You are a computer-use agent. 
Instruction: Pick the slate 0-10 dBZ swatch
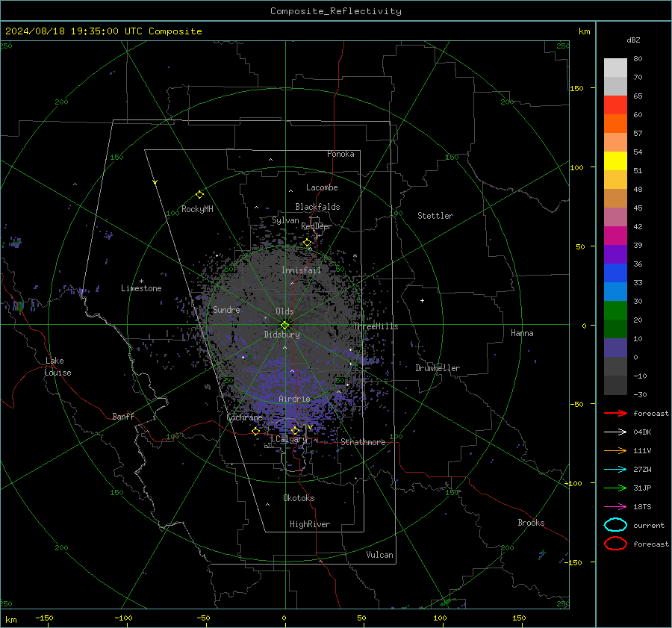pyautogui.click(x=615, y=348)
